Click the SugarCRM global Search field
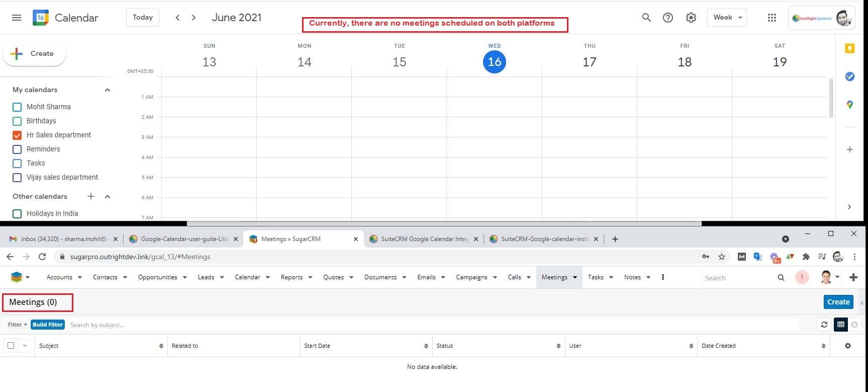This screenshot has height=392, width=868. coord(737,278)
